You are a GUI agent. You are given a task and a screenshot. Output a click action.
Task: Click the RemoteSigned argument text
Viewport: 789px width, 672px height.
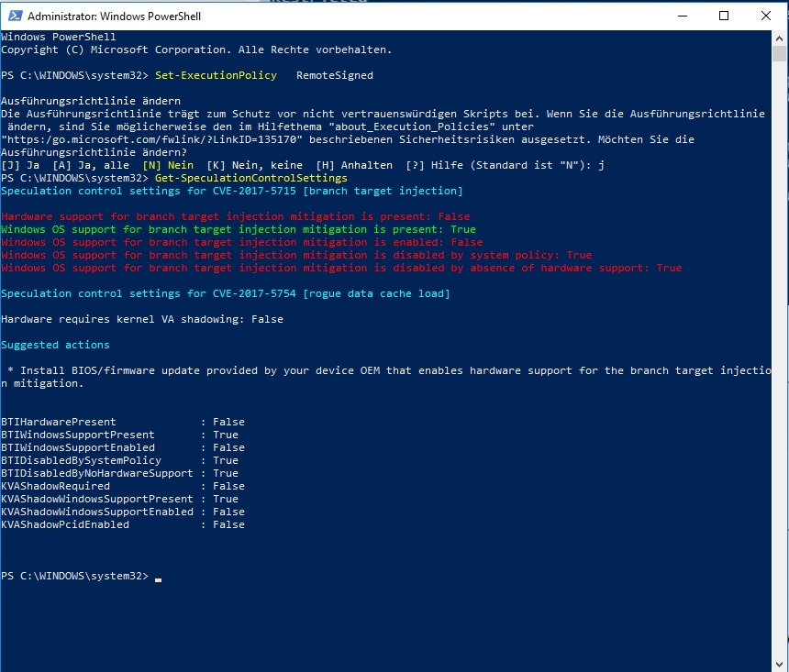coord(335,75)
